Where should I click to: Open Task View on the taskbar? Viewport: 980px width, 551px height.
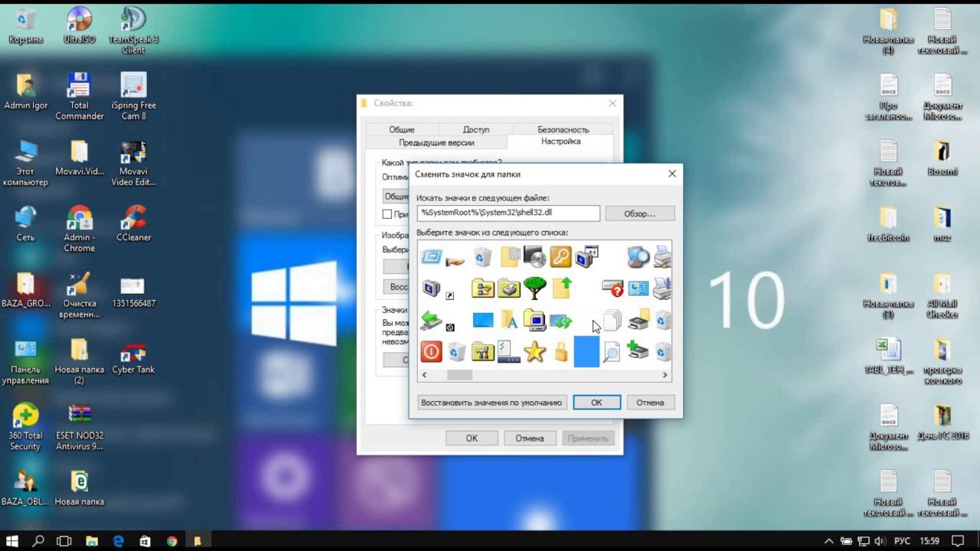point(64,541)
